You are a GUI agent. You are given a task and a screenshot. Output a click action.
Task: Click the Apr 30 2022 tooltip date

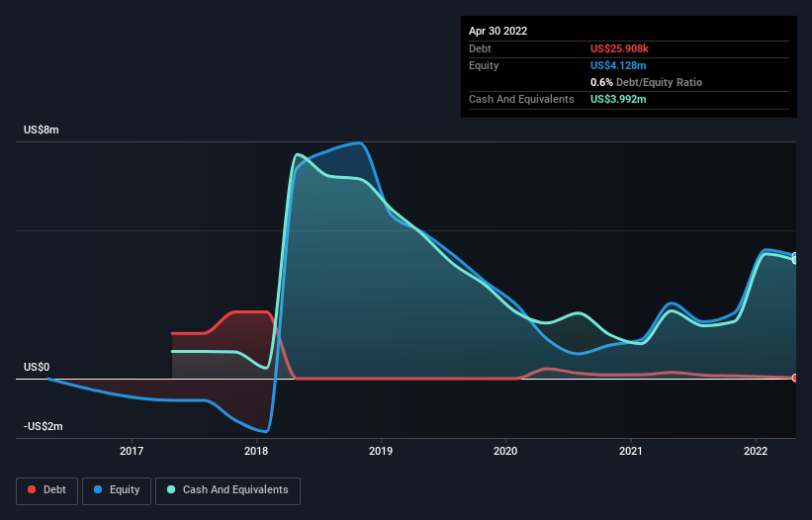click(x=498, y=31)
